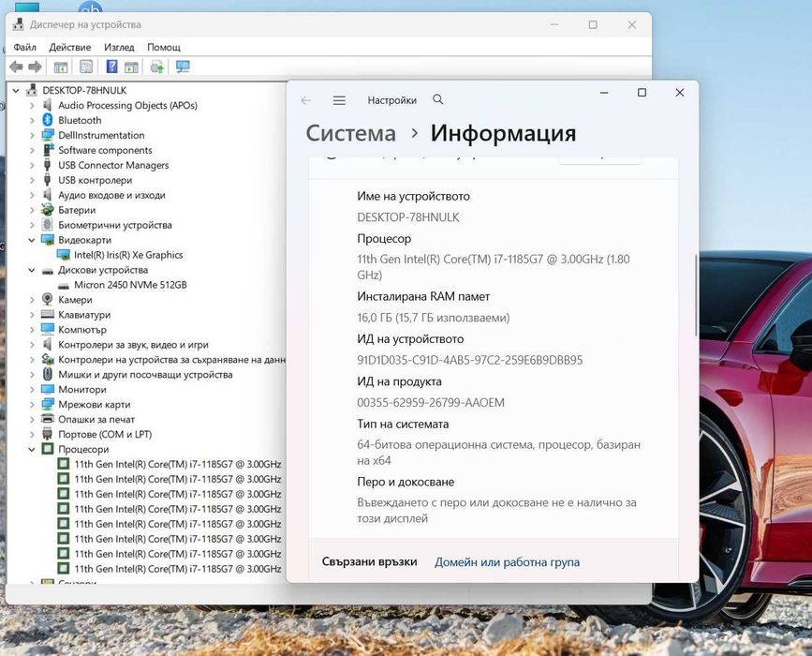Open the Файл menu
Image resolution: width=812 pixels, height=656 pixels.
25,47
